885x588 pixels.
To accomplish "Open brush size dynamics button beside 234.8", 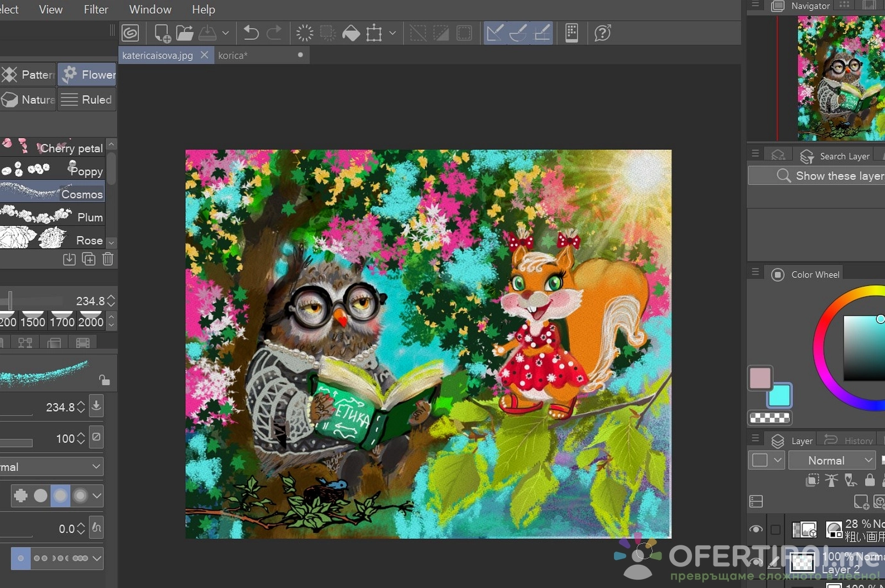I will coord(96,405).
